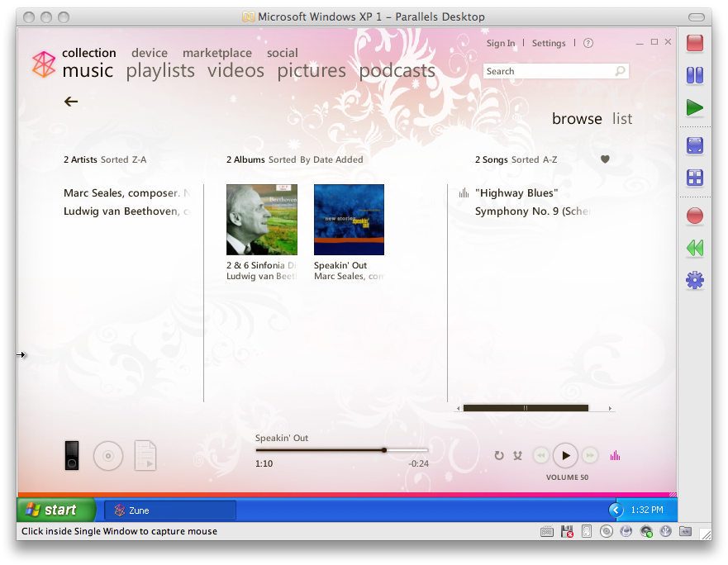Screen dimensions: 728x565
Task: Click Parallels four-pane grid view icon
Action: [x=695, y=178]
